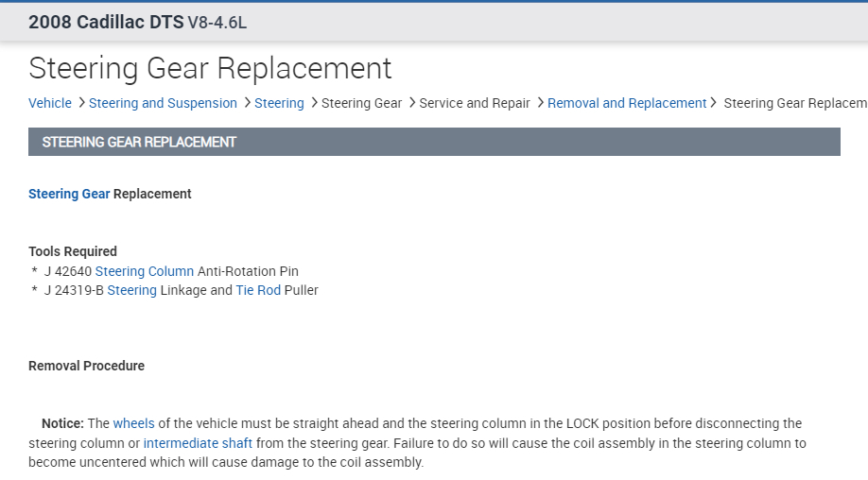
Task: Follow the intermediate shaft link
Action: [x=198, y=443]
